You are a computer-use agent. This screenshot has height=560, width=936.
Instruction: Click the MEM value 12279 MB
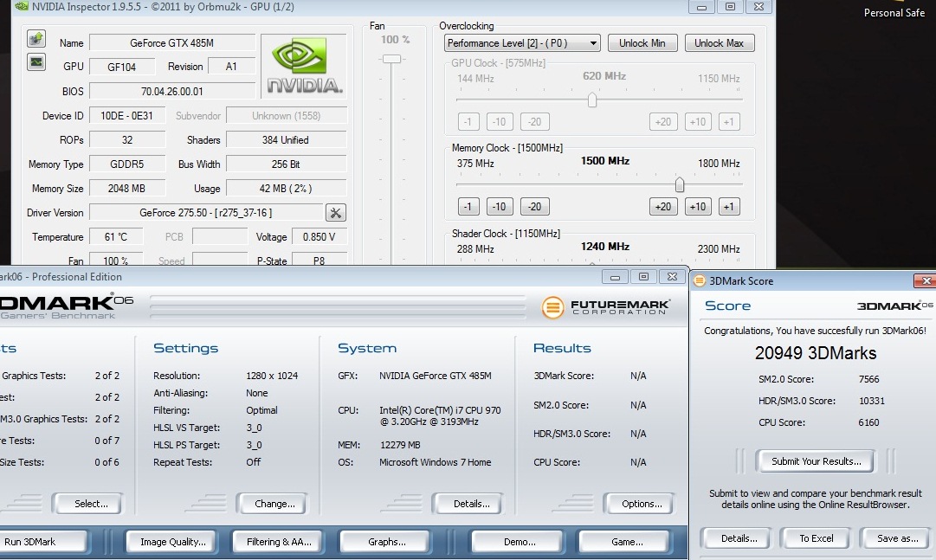click(x=400, y=445)
